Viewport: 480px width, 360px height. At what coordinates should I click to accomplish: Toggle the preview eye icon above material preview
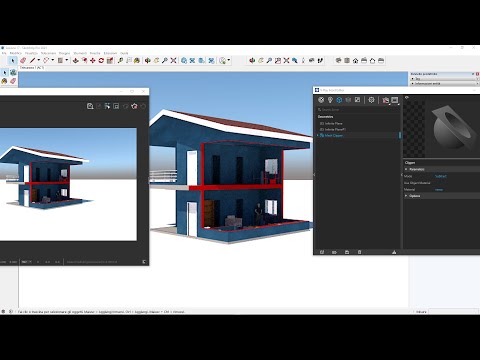click(406, 97)
